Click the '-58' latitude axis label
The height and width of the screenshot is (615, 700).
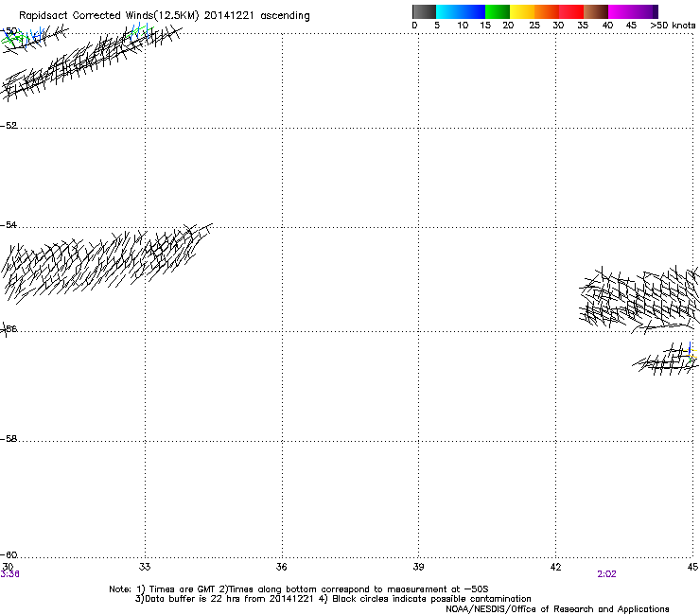pyautogui.click(x=9, y=439)
